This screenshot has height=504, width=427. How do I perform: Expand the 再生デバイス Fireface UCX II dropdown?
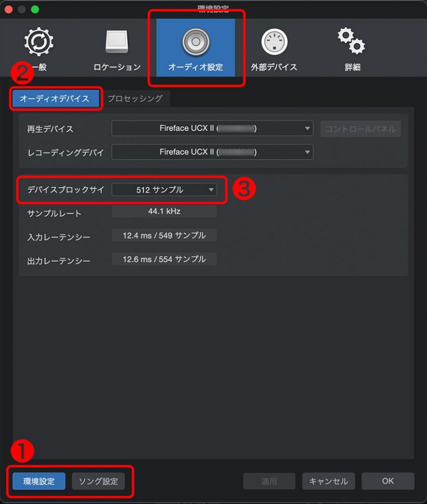pos(212,129)
